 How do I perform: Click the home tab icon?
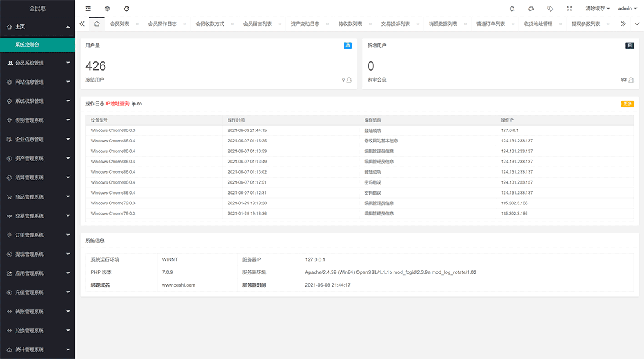(97, 24)
